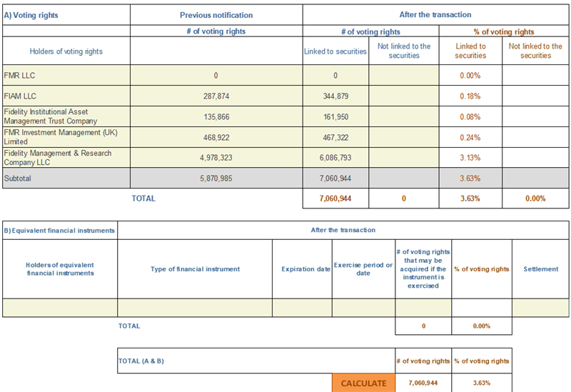The height and width of the screenshot is (392, 571).
Task: Click empty 'Holders of equivalent financial instruments' input cell
Action: pyautogui.click(x=60, y=308)
